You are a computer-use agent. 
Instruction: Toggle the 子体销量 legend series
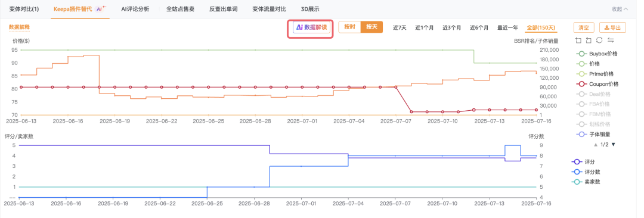click(x=593, y=134)
